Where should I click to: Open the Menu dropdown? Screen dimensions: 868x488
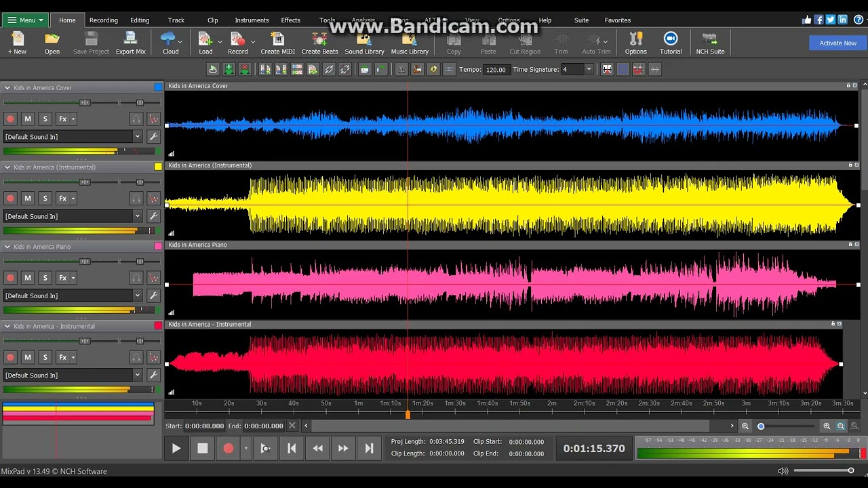point(25,20)
